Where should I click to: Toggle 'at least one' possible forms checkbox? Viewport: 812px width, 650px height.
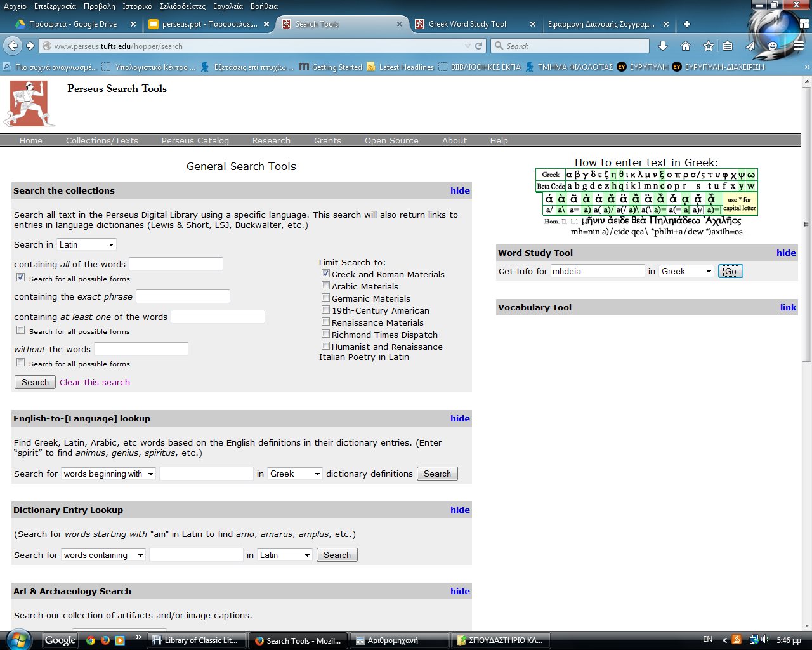[x=21, y=330]
